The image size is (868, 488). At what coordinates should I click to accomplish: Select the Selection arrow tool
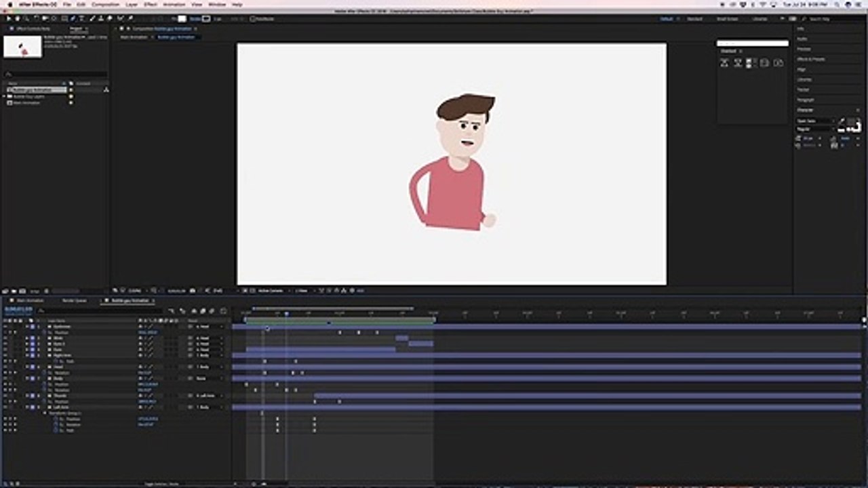coord(9,19)
